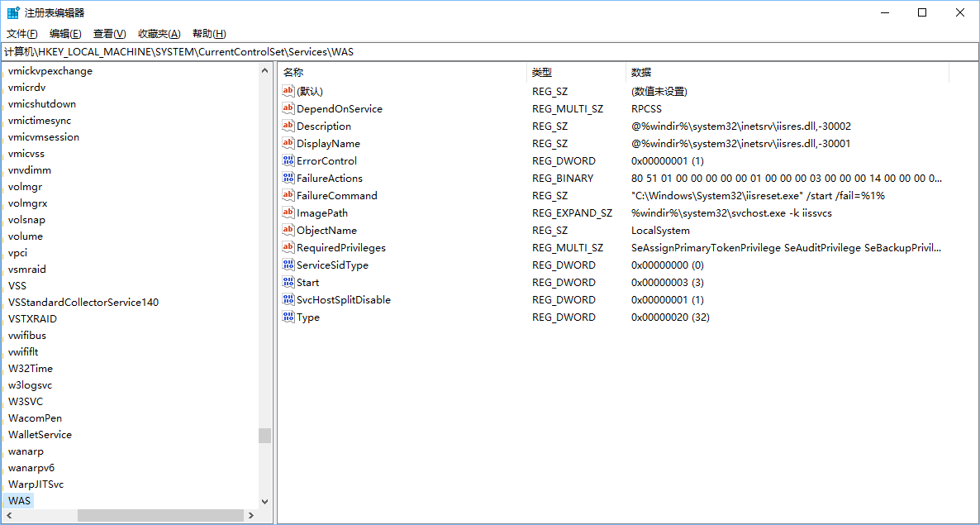Image resolution: width=980 pixels, height=525 pixels.
Task: Select the vmicrdv registry key
Action: (x=27, y=88)
